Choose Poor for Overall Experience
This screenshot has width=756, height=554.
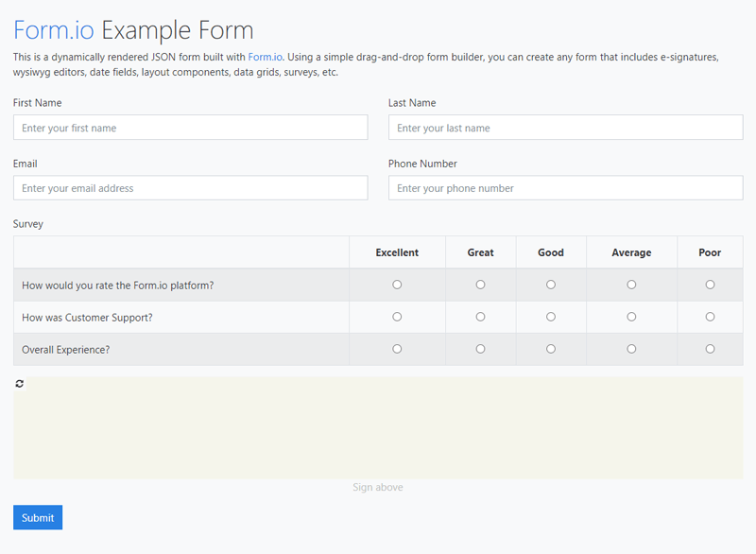click(710, 349)
